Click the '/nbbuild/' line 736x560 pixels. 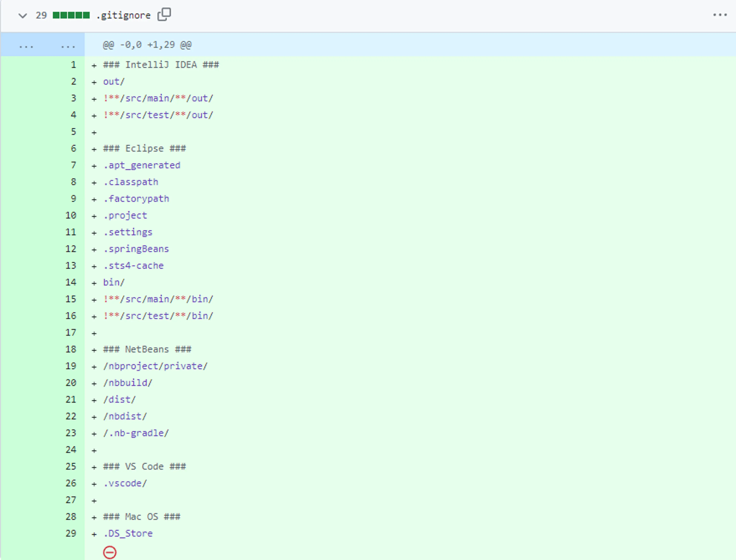click(128, 383)
